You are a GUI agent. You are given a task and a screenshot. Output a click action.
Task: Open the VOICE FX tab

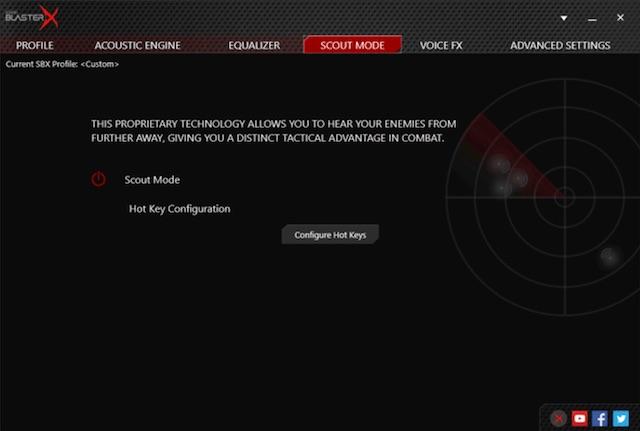pos(441,45)
